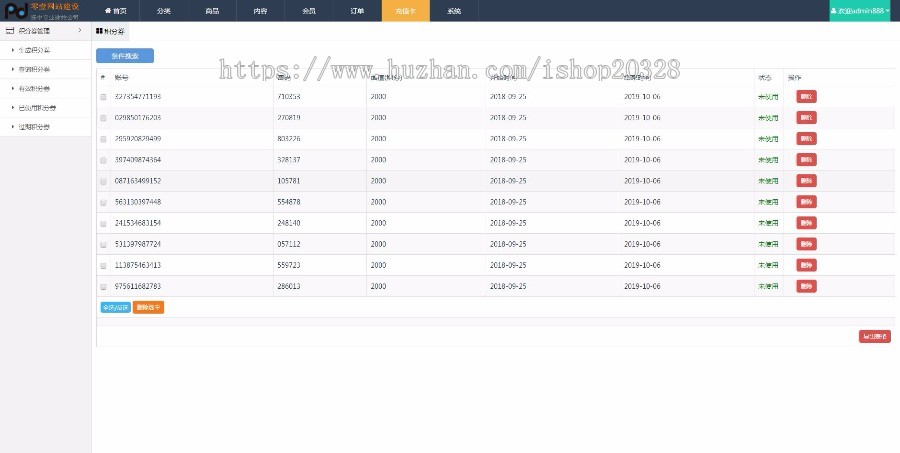Click account number 975611682783
Screen dimensions: 900x453
coord(138,286)
